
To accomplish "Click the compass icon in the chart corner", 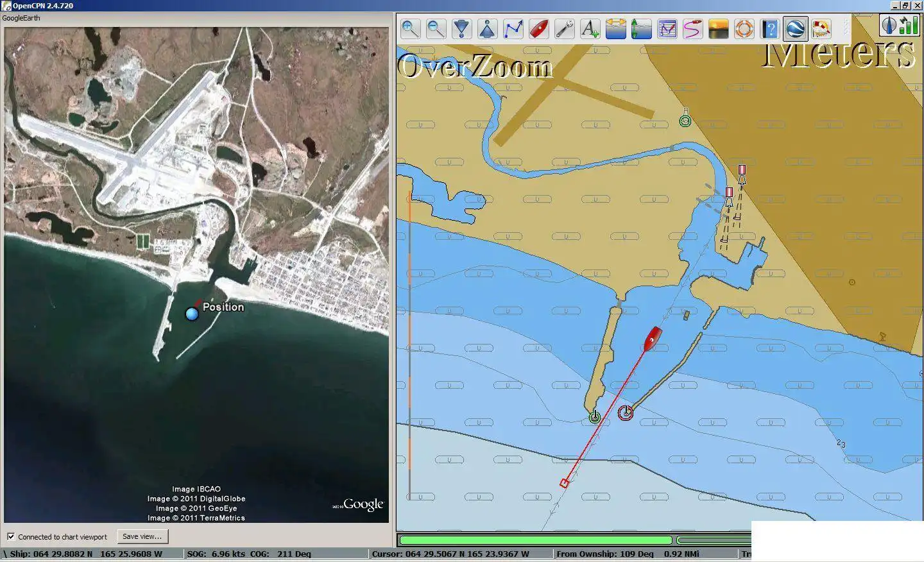I will tap(889, 25).
